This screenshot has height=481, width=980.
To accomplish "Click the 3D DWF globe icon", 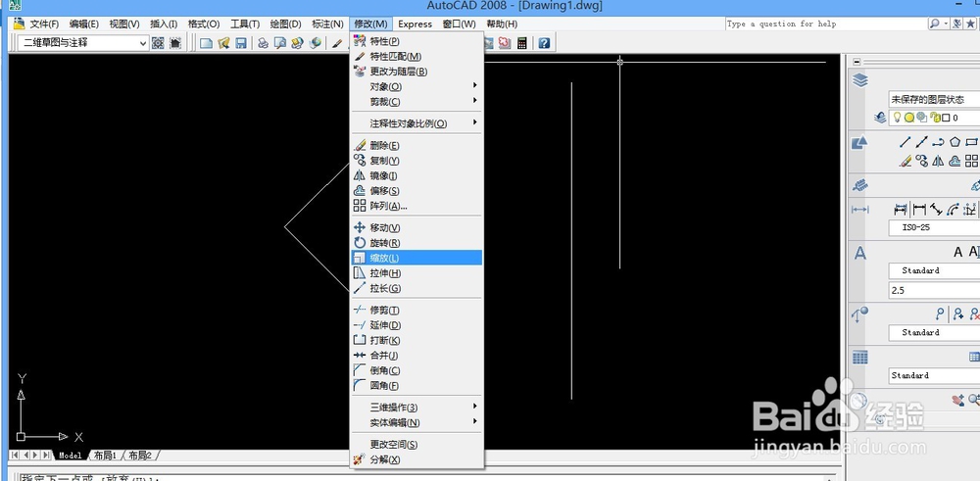I will (315, 43).
